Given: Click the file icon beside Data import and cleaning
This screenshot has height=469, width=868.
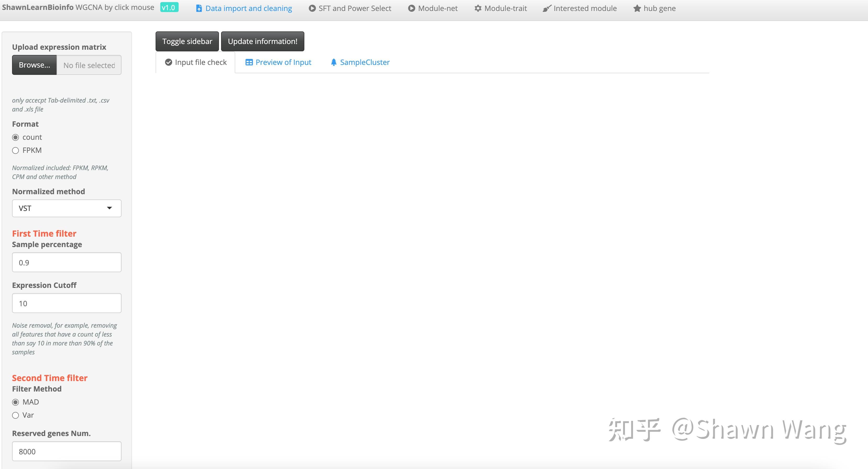Looking at the screenshot, I should tap(199, 8).
